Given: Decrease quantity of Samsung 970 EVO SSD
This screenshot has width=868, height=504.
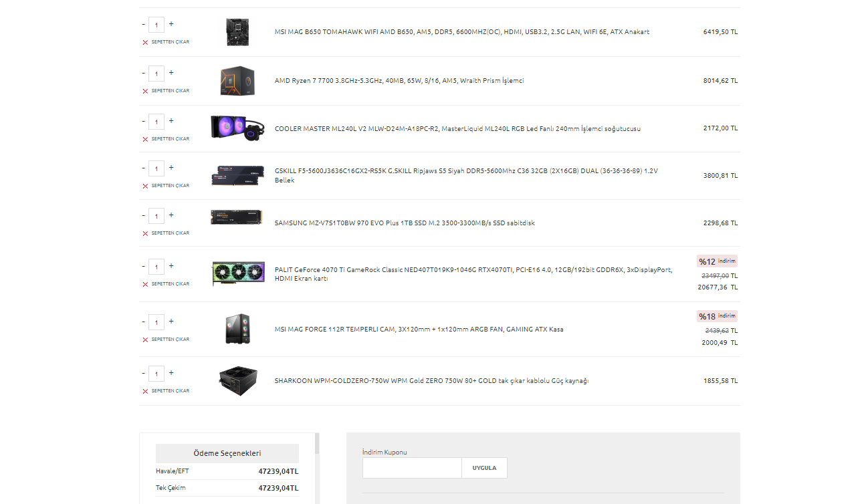Looking at the screenshot, I should (x=143, y=215).
